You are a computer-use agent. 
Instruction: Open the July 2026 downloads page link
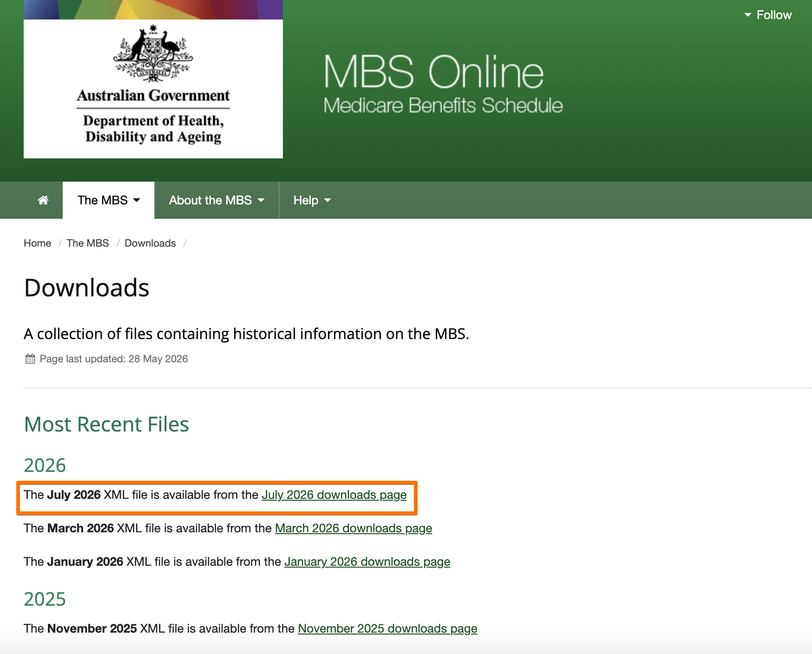334,495
